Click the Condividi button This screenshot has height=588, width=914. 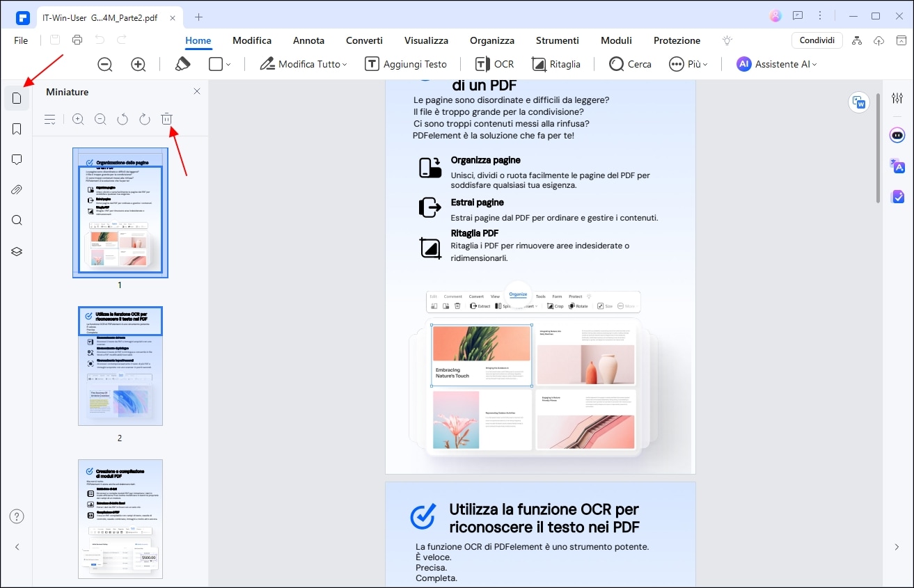click(x=817, y=40)
